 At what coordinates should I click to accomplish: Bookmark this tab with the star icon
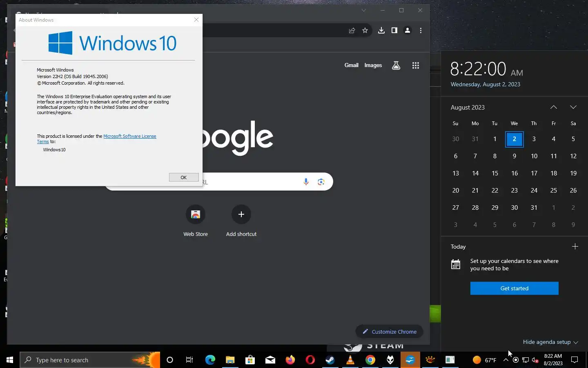pos(365,30)
